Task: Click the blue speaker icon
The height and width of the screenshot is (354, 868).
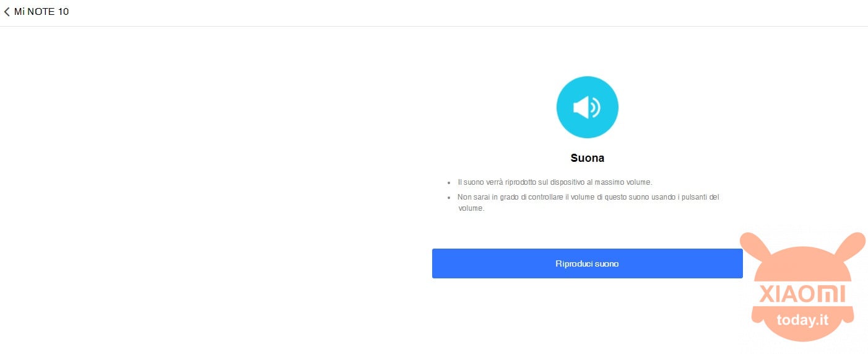Action: tap(587, 107)
